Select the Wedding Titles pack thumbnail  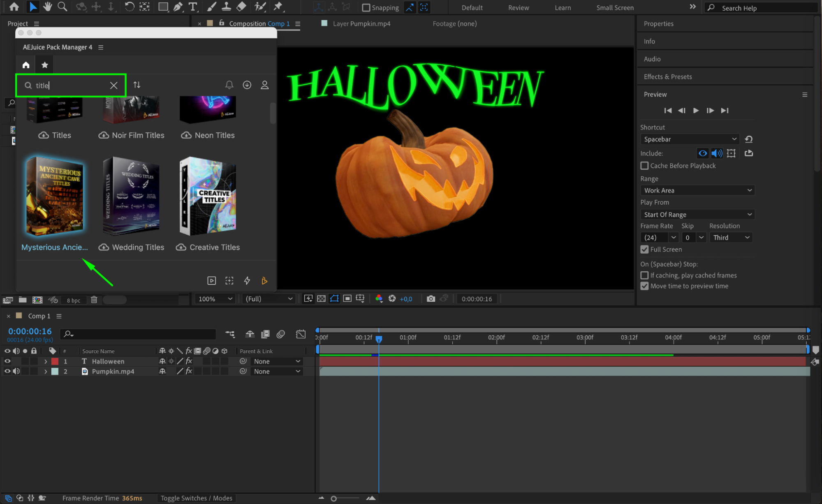(131, 196)
